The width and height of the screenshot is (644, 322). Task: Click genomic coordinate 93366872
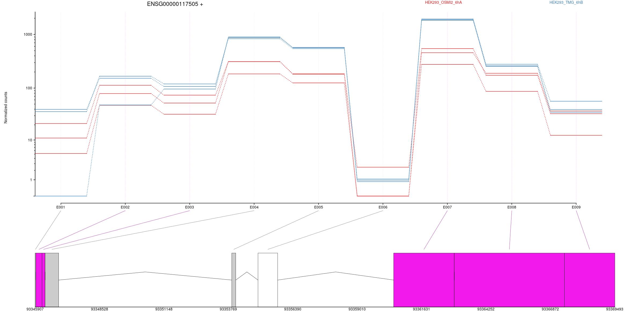coord(550,309)
